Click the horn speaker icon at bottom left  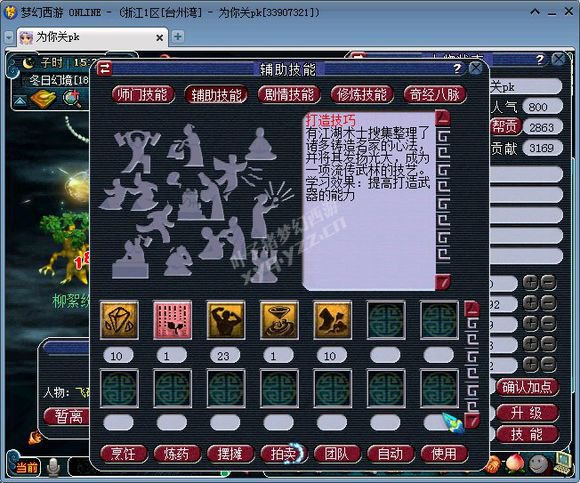(x=35, y=438)
